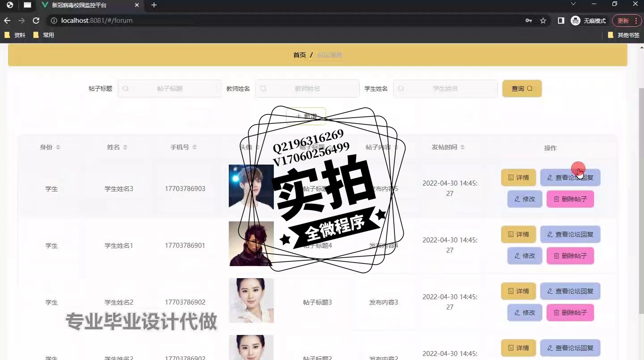Click 删除帖子 for 学生姓名3 row
644x360 pixels.
570,199
